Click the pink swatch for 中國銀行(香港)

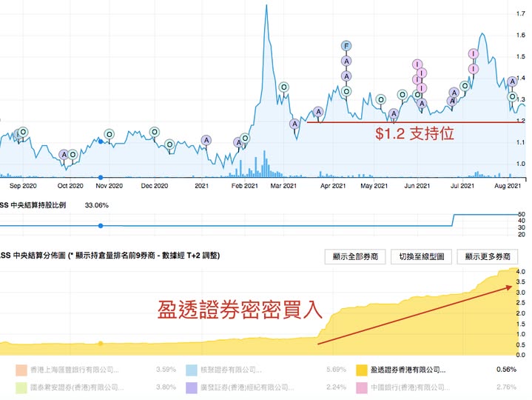tap(362, 387)
